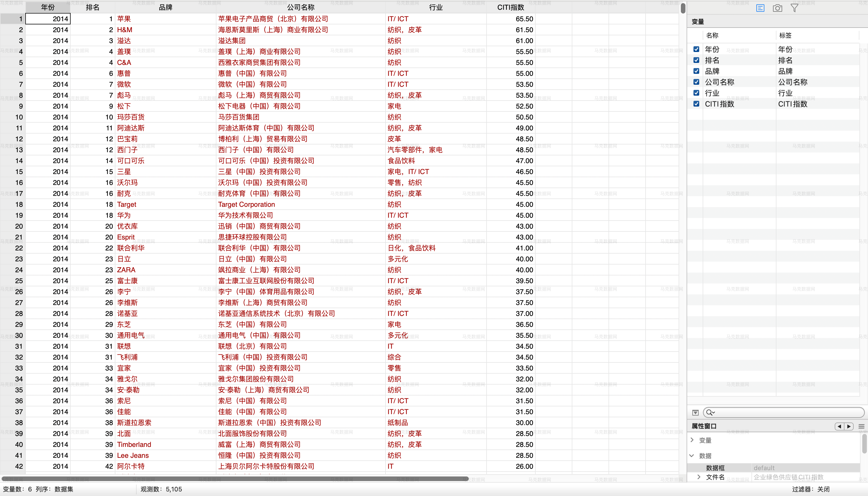Viewport: 868px width, 496px height.
Task: Click the 富士康工业互联网股份有限公司 cell
Action: pyautogui.click(x=301, y=281)
